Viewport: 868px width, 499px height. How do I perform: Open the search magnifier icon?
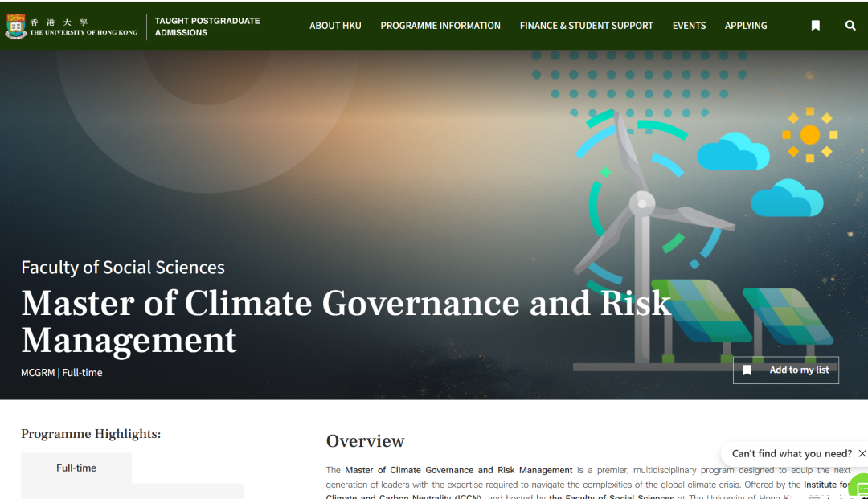[x=850, y=26]
